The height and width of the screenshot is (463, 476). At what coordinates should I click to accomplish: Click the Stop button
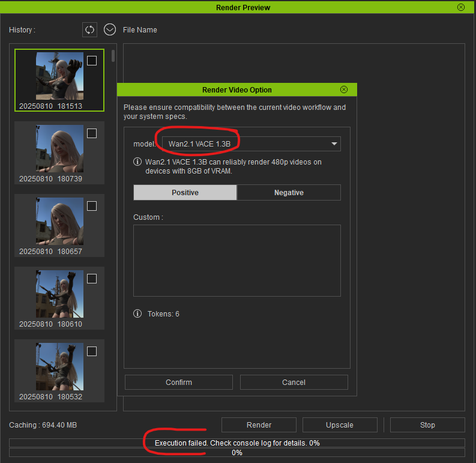[427, 425]
